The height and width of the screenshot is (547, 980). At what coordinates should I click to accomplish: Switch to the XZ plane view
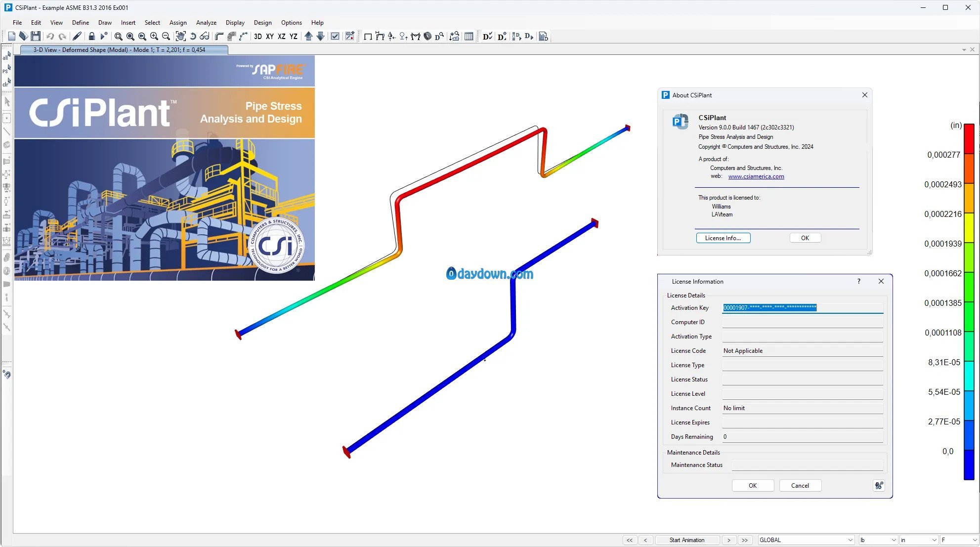coord(282,36)
